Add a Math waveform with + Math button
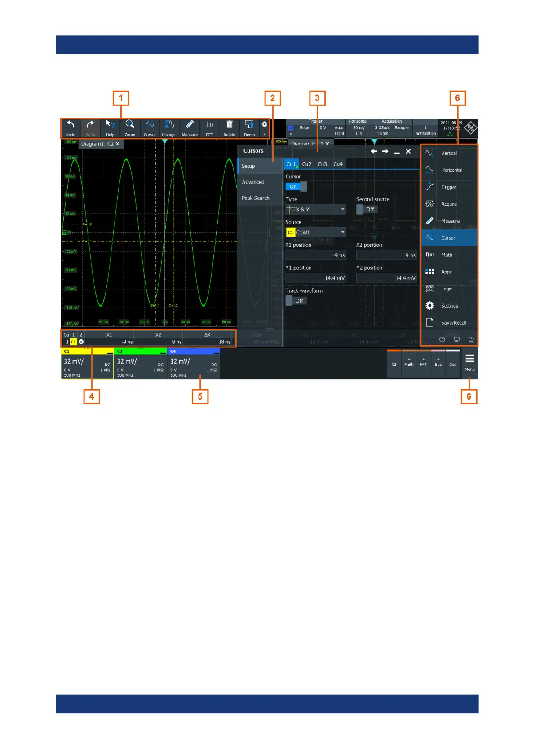 409,364
